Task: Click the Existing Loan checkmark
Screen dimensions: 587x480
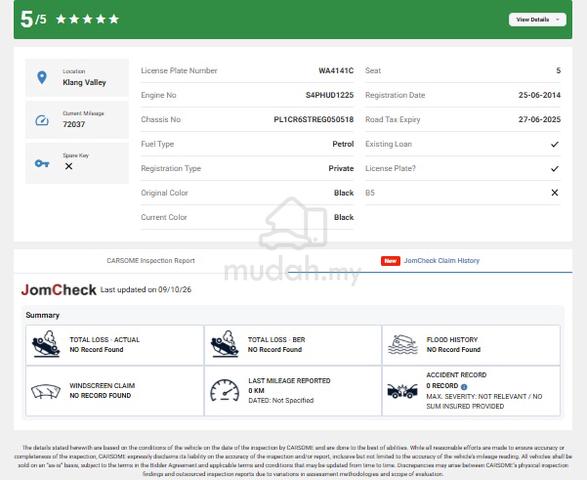Action: click(555, 144)
